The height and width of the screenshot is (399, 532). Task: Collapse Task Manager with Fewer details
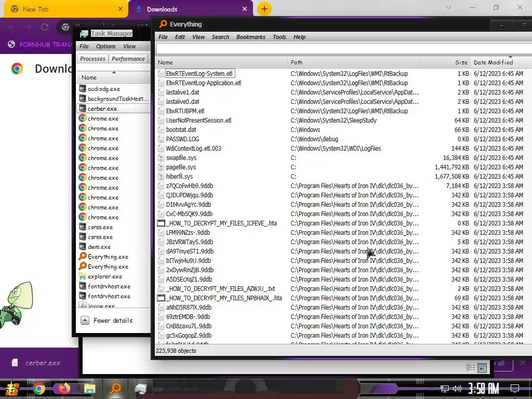click(107, 321)
